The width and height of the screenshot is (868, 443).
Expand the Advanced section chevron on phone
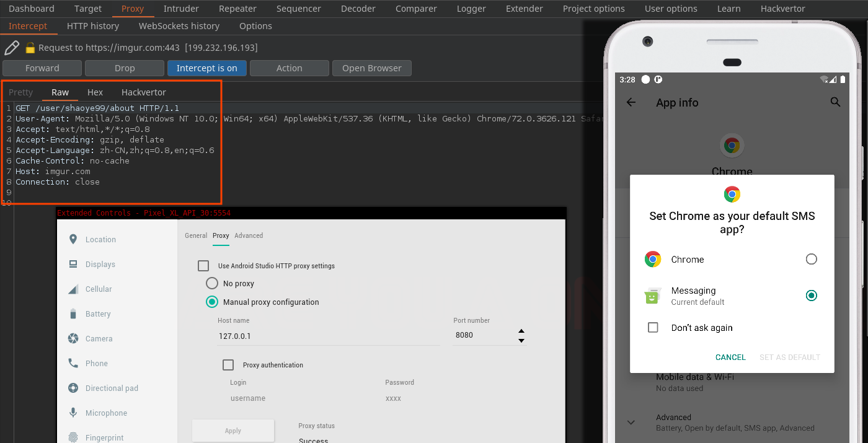pos(631,423)
